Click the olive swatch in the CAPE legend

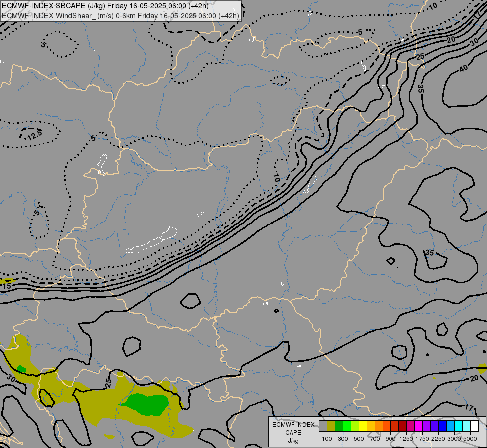pos(331,426)
